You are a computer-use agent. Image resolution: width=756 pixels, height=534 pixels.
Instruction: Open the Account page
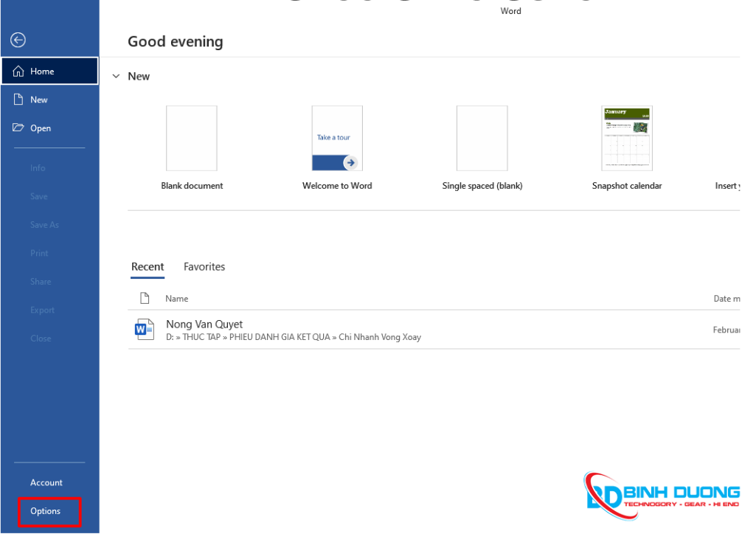(46, 482)
